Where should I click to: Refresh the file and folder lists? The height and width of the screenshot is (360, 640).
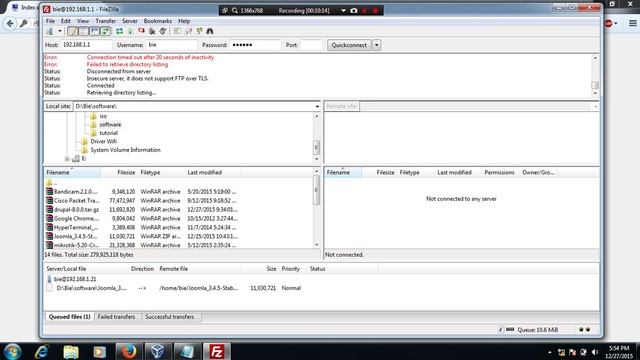pyautogui.click(x=119, y=31)
